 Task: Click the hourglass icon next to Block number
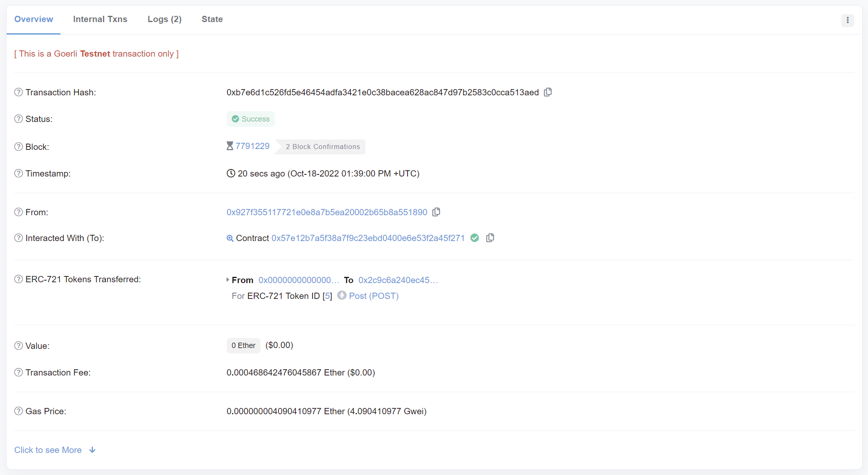pos(230,146)
